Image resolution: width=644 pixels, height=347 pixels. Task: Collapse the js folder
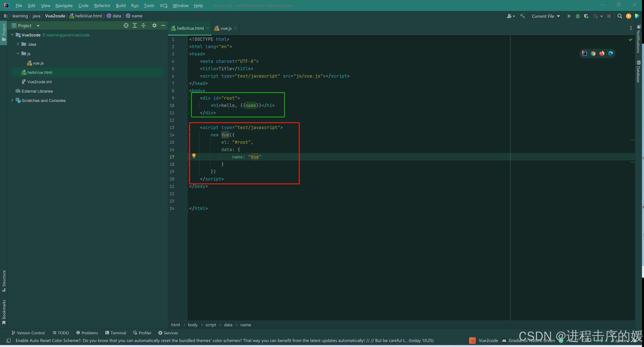[x=18, y=53]
